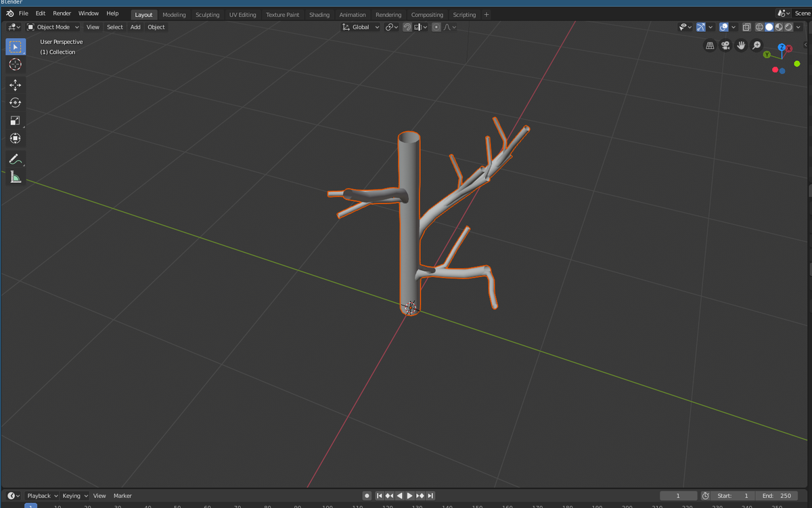Activate the Rotate tool
The width and height of the screenshot is (812, 508).
click(15, 103)
